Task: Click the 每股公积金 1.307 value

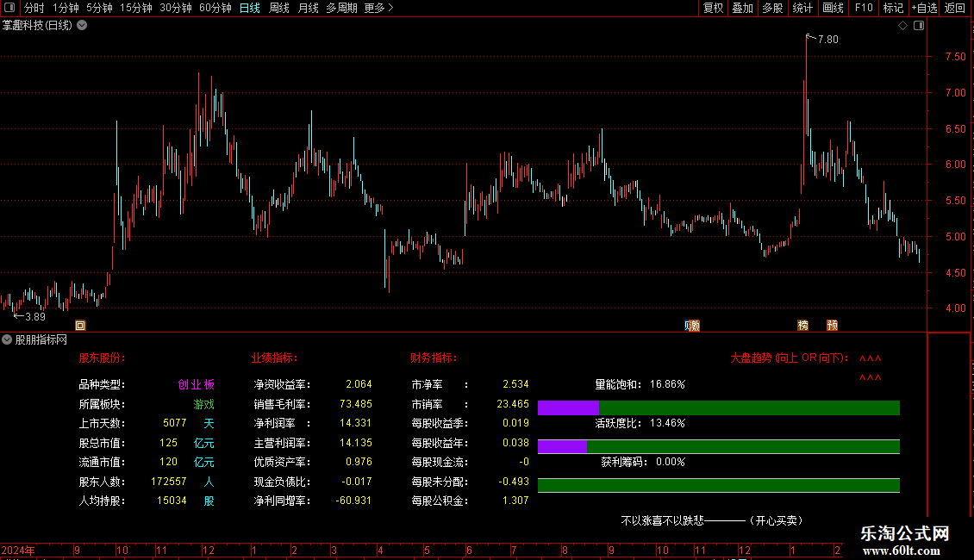Action: (515, 501)
